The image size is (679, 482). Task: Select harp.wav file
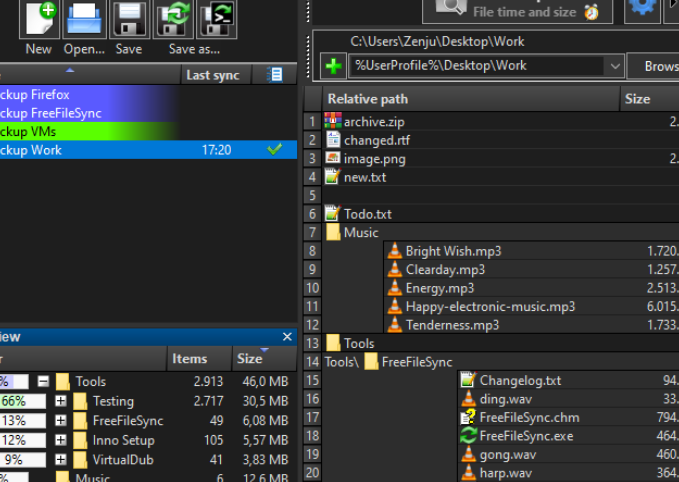click(569, 473)
